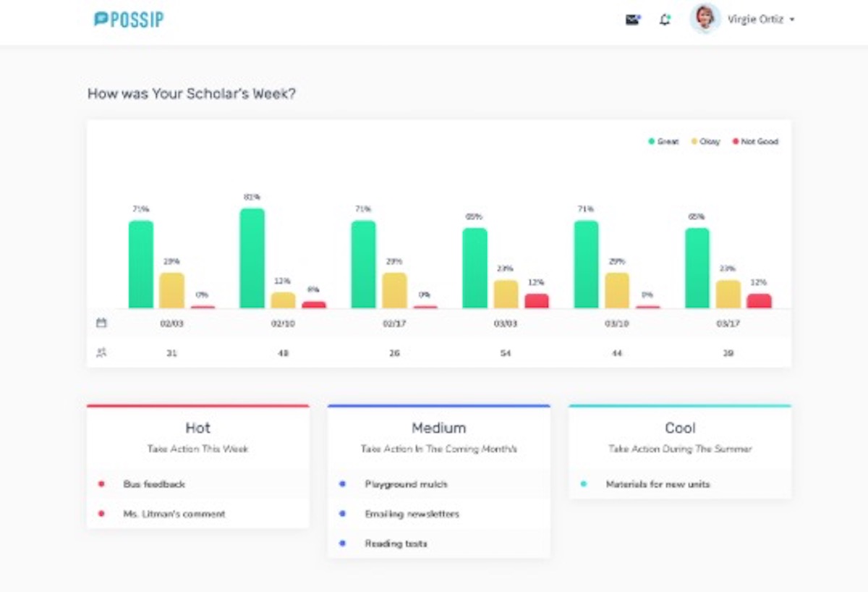Open the Cool priority section

[x=680, y=428]
